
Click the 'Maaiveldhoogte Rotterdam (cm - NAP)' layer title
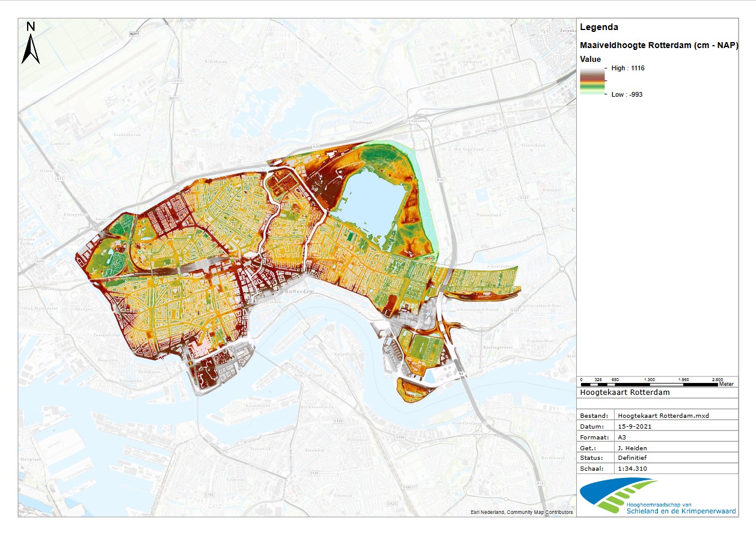(659, 46)
